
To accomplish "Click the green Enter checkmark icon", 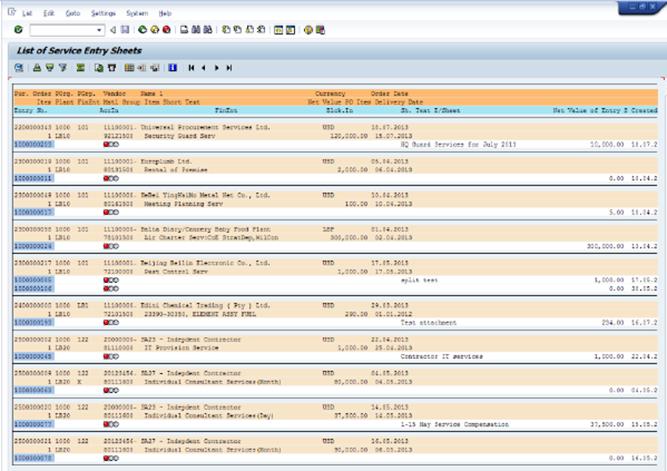I will [20, 31].
